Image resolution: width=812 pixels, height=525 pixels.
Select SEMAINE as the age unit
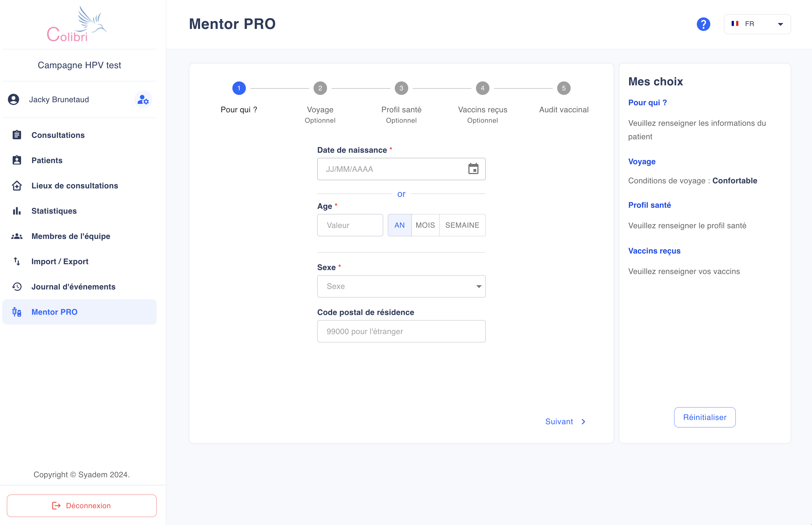coord(462,225)
